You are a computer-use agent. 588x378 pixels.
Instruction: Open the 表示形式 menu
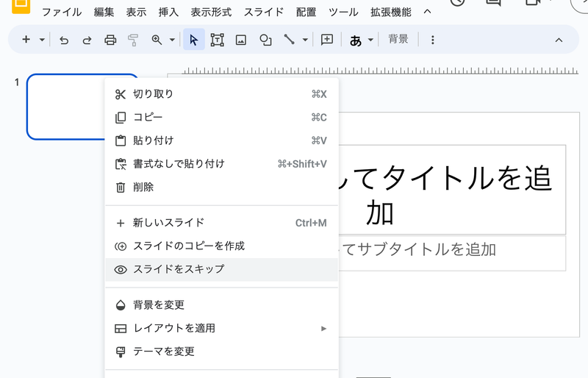(x=211, y=12)
